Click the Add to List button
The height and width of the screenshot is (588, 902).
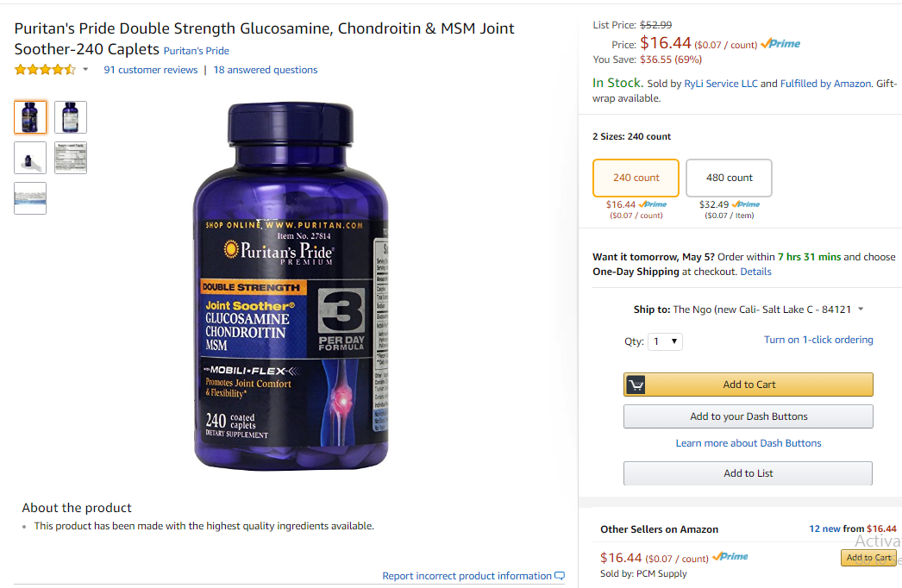click(x=748, y=473)
